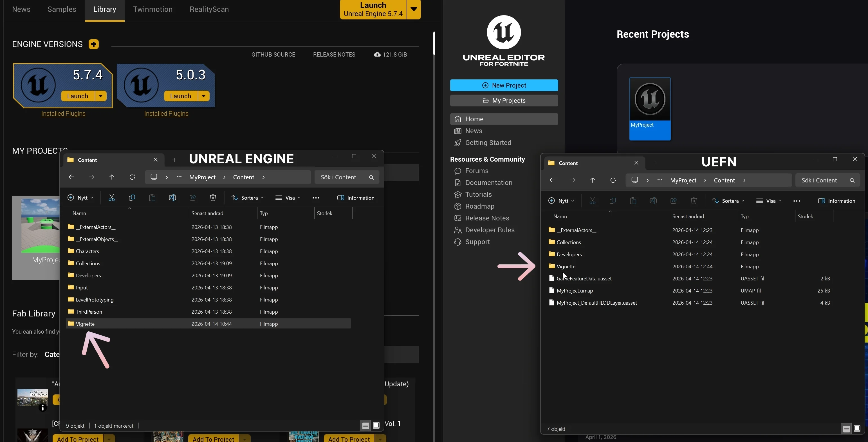Viewport: 868px width, 442px height.
Task: Open Nytt dropdown in Unreal Engine explorer
Action: coord(80,198)
